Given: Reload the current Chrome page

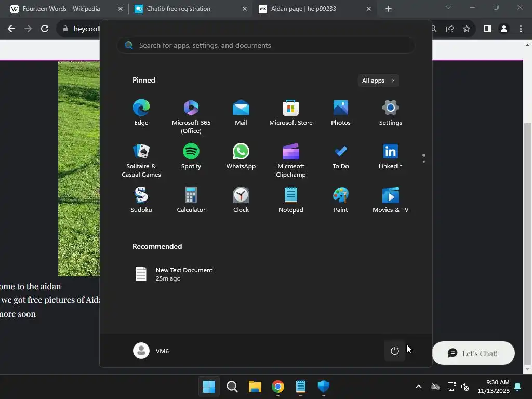Looking at the screenshot, I should pyautogui.click(x=45, y=29).
